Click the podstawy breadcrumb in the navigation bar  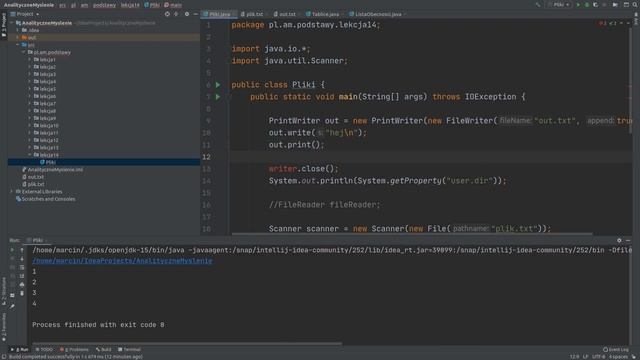point(104,5)
